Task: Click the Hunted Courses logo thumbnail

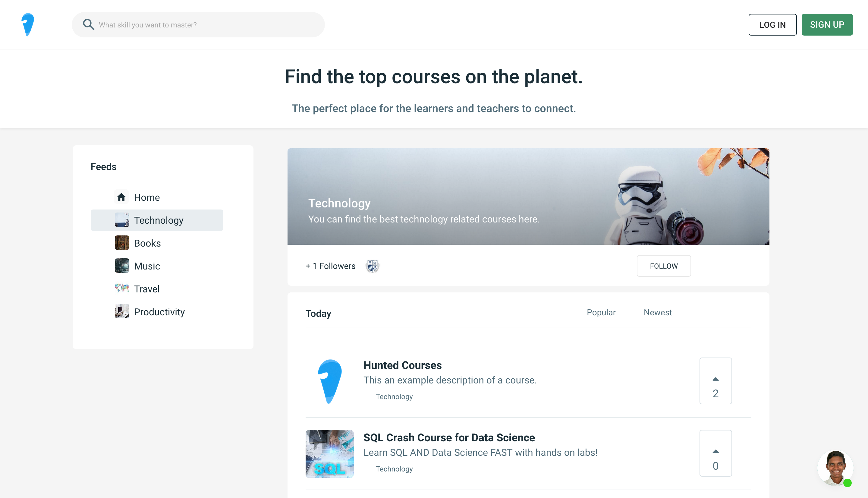Action: tap(329, 381)
